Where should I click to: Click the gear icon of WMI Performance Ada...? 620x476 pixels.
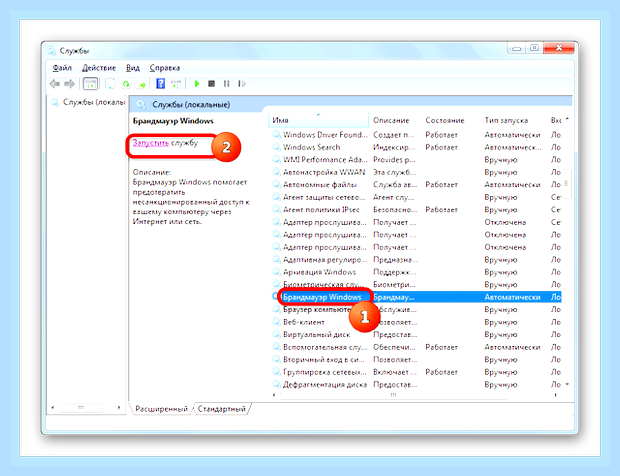pyautogui.click(x=276, y=160)
